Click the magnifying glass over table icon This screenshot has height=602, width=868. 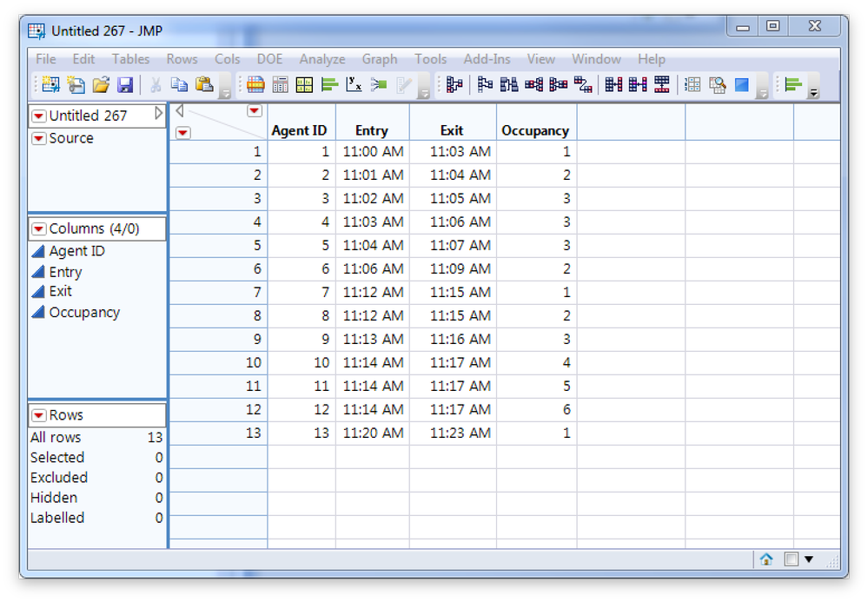[718, 84]
